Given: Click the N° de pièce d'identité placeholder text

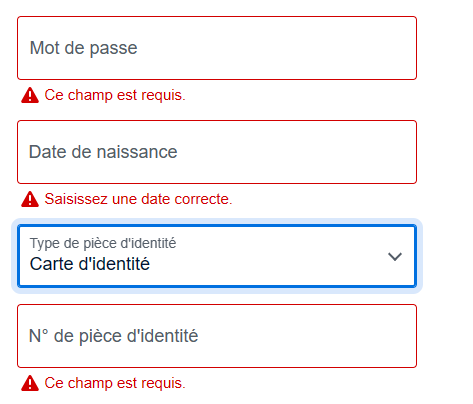Looking at the screenshot, I should coord(113,336).
